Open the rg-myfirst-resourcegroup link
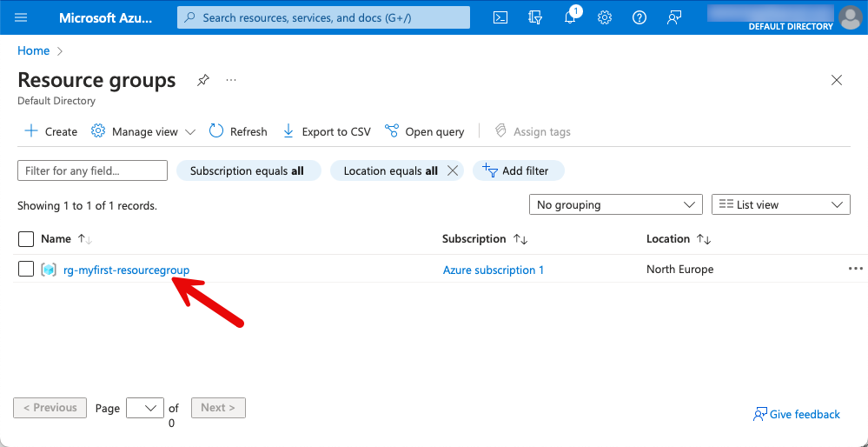This screenshot has width=868, height=447. point(126,270)
